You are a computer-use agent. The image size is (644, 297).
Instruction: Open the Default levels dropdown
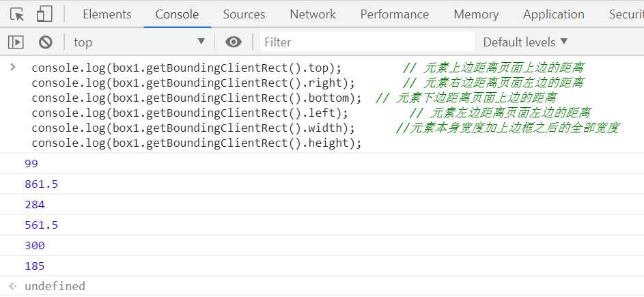click(x=525, y=42)
